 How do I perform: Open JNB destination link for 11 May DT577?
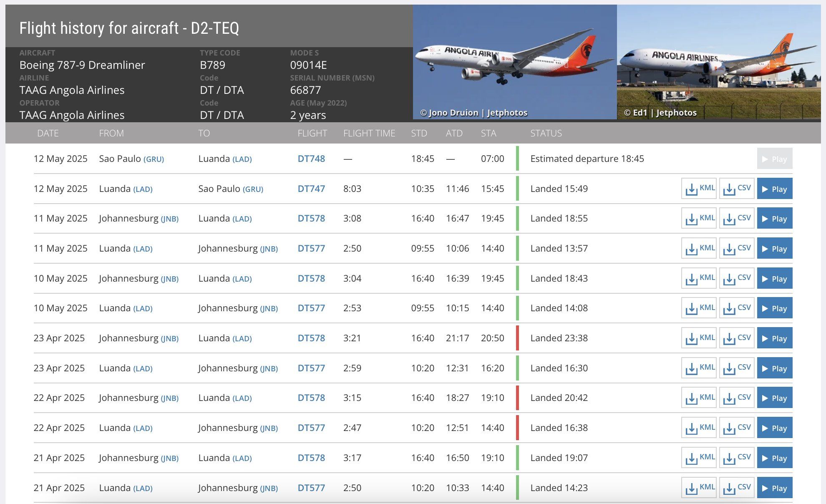pos(269,249)
